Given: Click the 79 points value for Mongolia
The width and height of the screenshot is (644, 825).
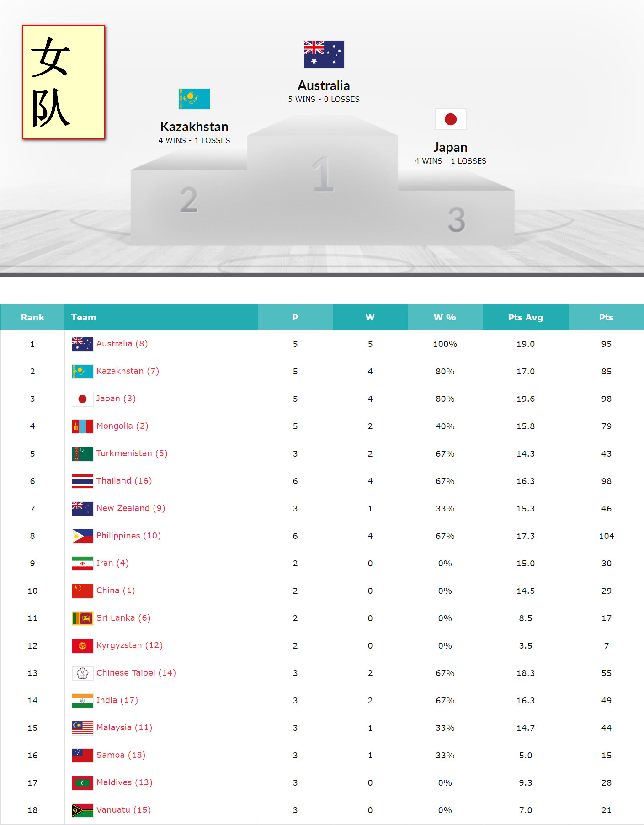Looking at the screenshot, I should [607, 426].
